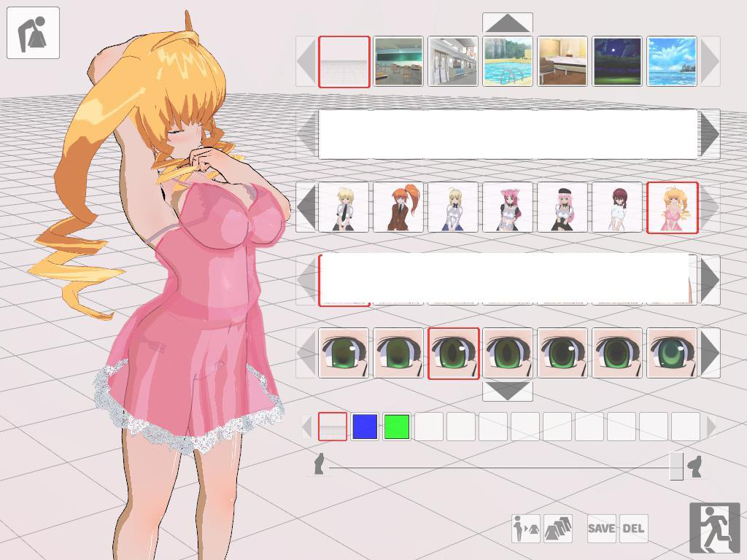Screen dimensions: 747x560
Task: Click the change-clothes icon beside SAVE
Action: [526, 528]
